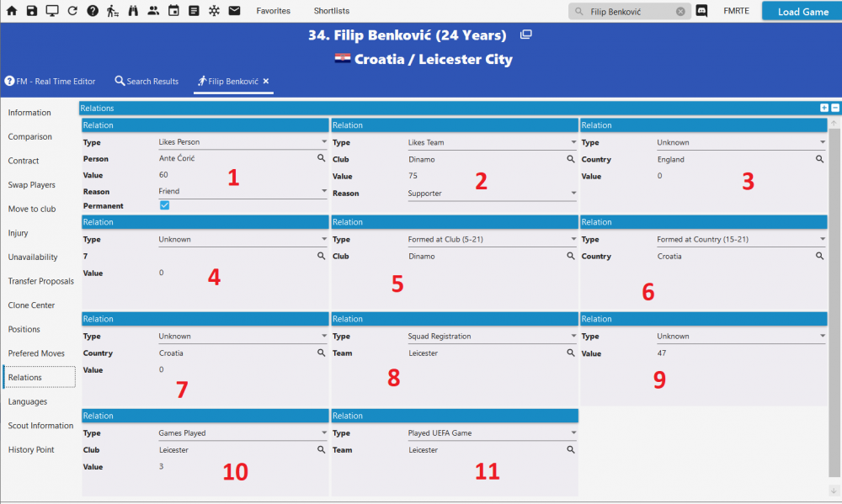Image resolution: width=842 pixels, height=504 pixels.
Task: Click the monitor screen icon
Action: 52,11
